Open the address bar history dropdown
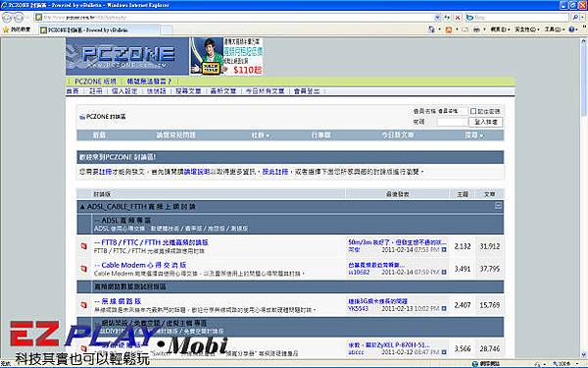588x368 pixels. click(437, 18)
